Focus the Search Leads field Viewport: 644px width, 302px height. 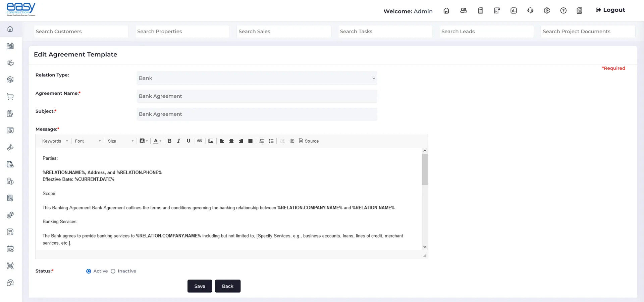pos(487,31)
